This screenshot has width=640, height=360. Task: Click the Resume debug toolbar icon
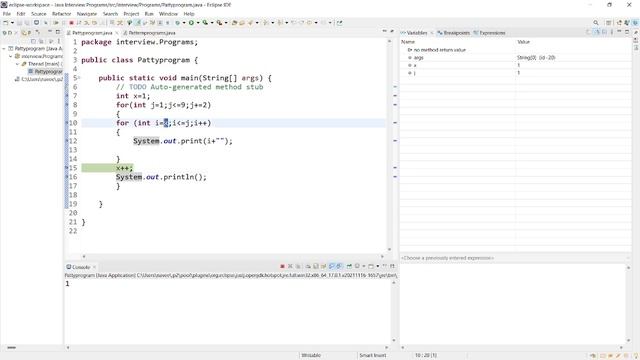[56, 23]
